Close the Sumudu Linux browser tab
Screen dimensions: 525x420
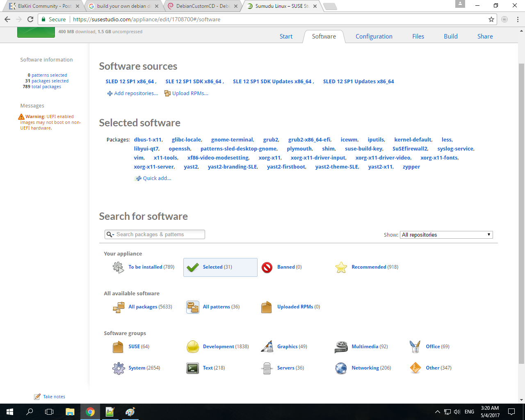pyautogui.click(x=315, y=6)
